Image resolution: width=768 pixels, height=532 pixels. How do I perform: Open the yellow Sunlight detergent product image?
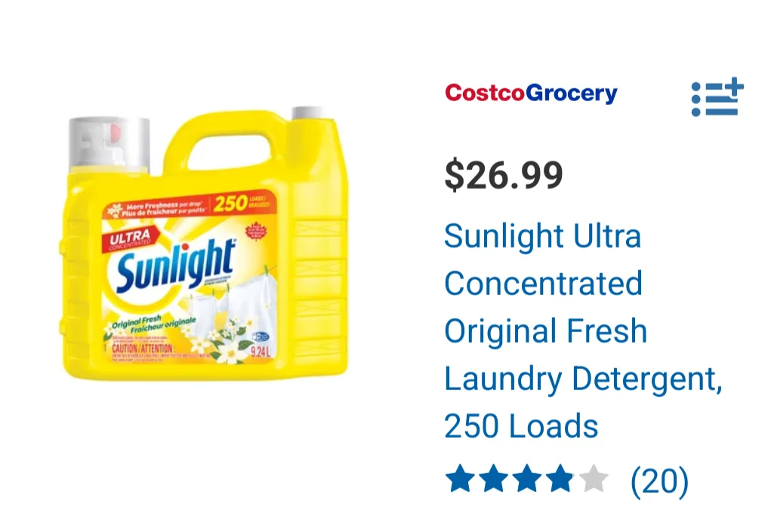click(x=205, y=243)
